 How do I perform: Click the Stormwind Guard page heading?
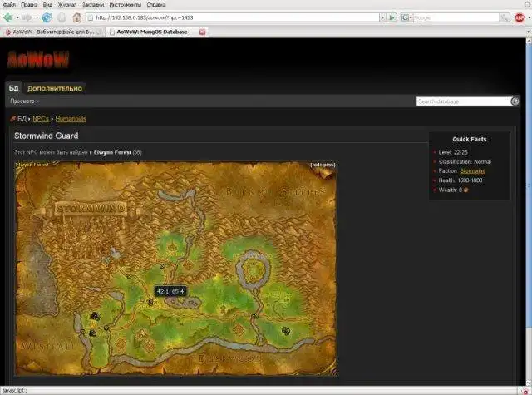point(47,136)
